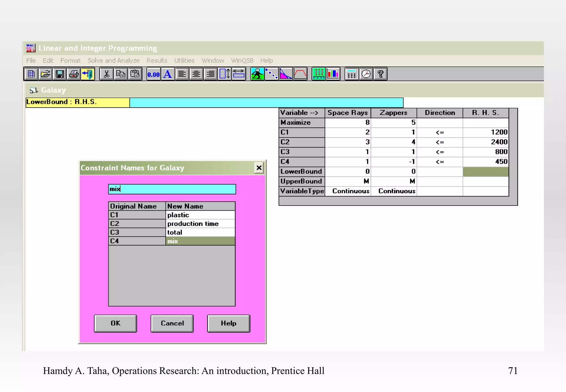
Task: Open the Solve and Analyze menu
Action: (113, 61)
